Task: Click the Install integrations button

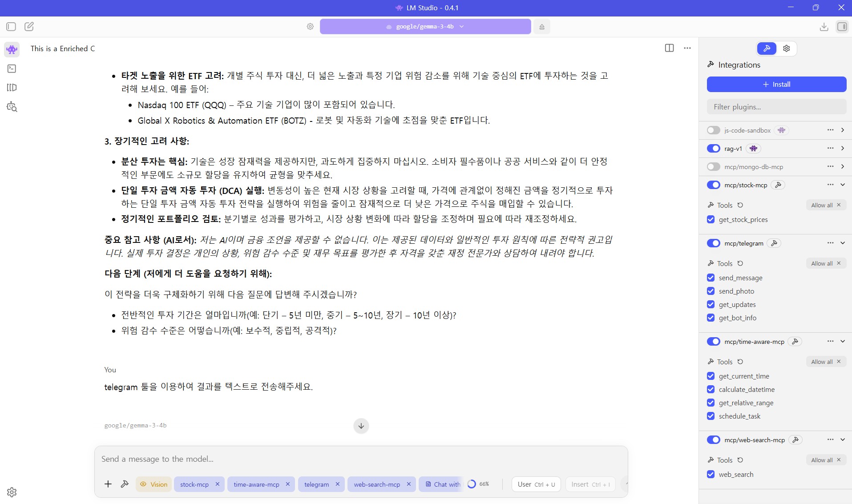Action: [x=776, y=85]
